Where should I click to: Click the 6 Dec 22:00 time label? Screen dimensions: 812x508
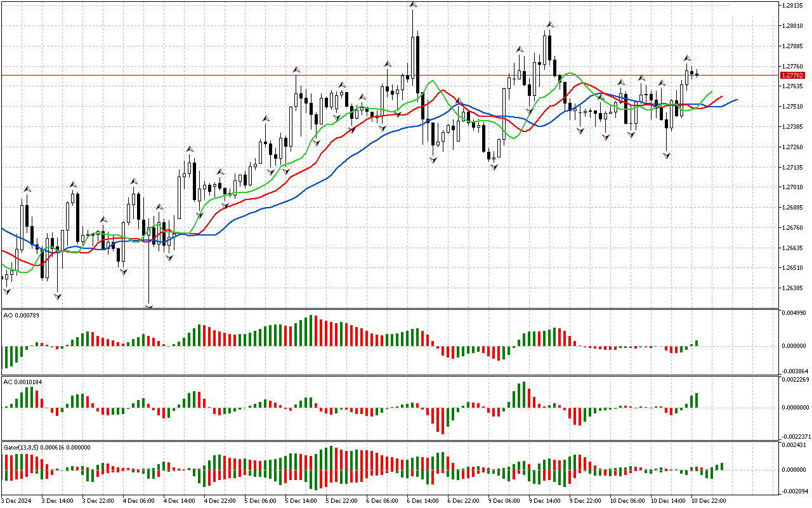[x=464, y=500]
